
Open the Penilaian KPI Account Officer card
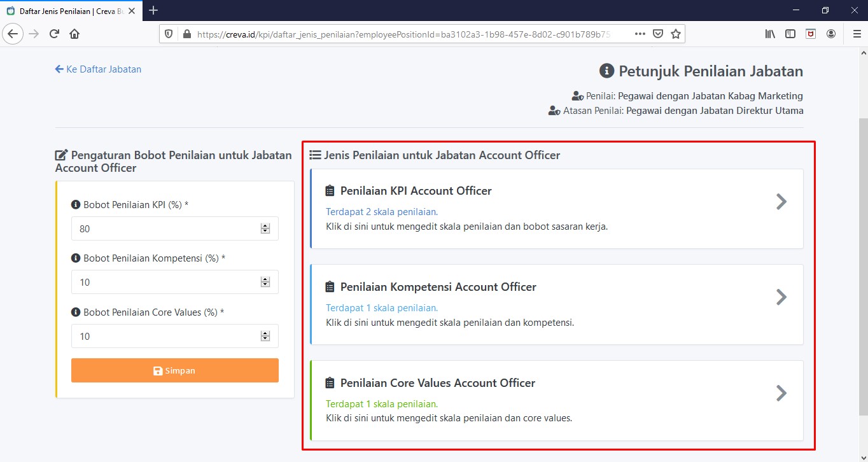(x=557, y=209)
